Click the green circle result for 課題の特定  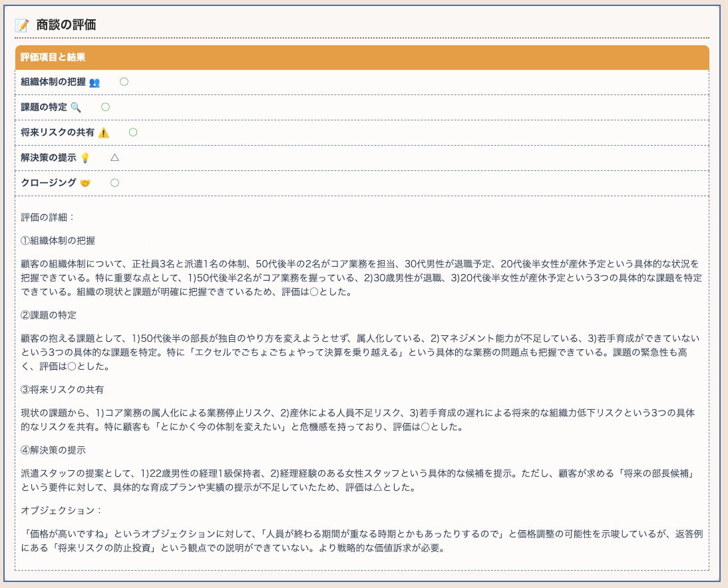click(x=105, y=107)
